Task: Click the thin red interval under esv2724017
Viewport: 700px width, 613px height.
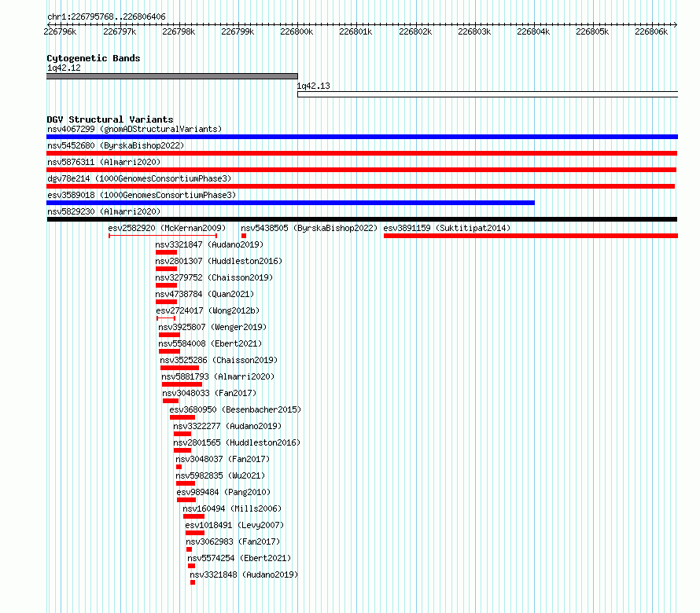Action: pyautogui.click(x=166, y=318)
